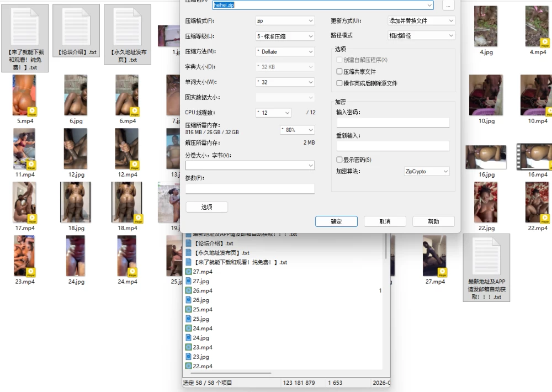Click the 选项 button
552x392 pixels.
pyautogui.click(x=206, y=207)
